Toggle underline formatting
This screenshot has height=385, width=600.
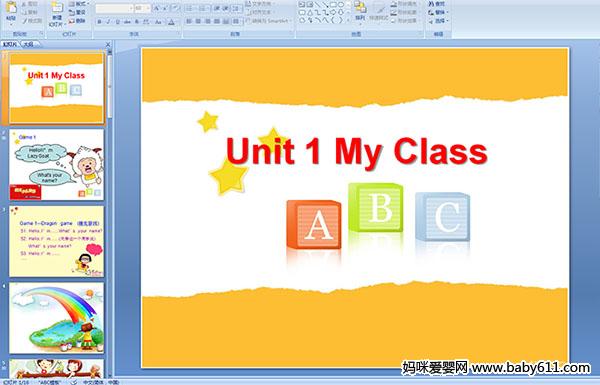(x=118, y=22)
